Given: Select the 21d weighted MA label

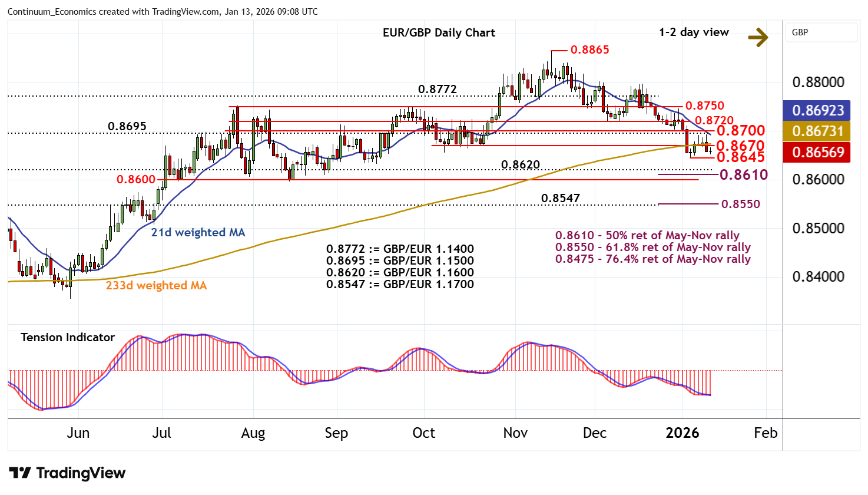Looking at the screenshot, I should (198, 233).
